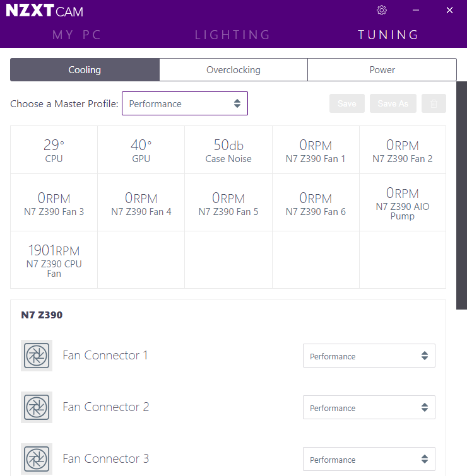This screenshot has height=476, width=467.
Task: Switch to the MY PC tab
Action: (76, 35)
